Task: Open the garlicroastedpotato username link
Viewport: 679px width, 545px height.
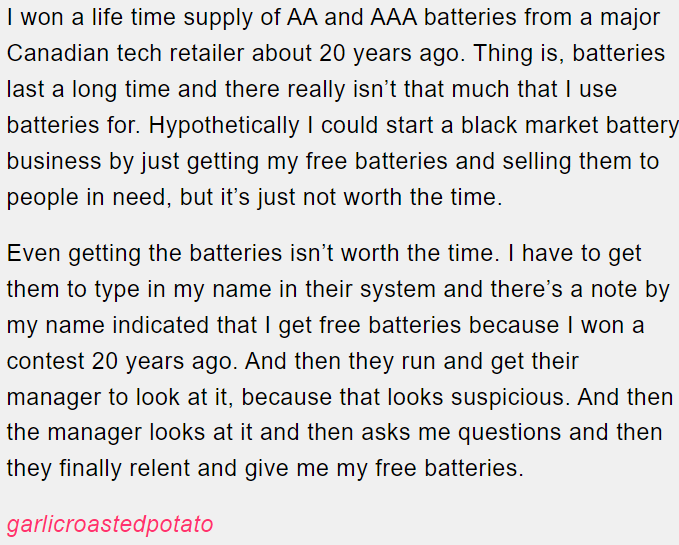Action: pyautogui.click(x=110, y=524)
